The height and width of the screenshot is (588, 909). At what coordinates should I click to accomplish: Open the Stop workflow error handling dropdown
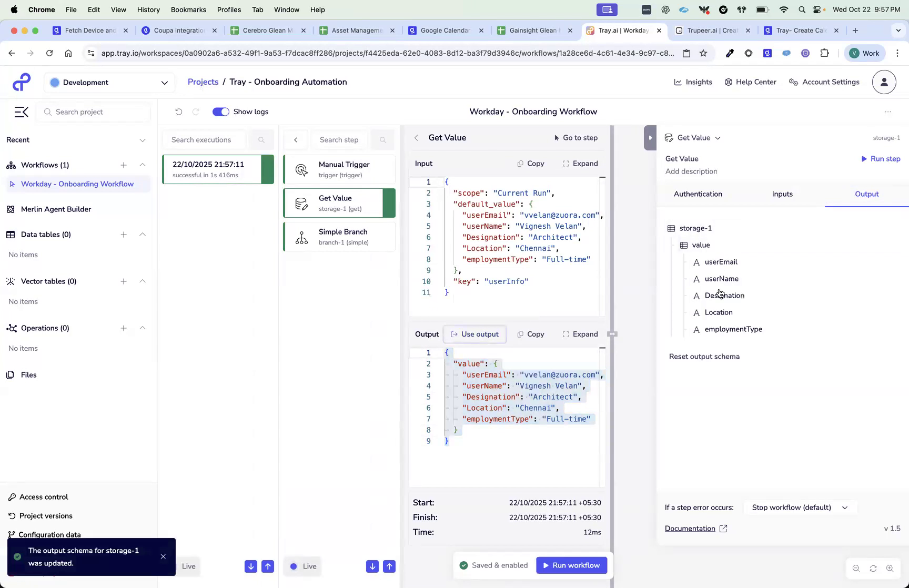(799, 508)
